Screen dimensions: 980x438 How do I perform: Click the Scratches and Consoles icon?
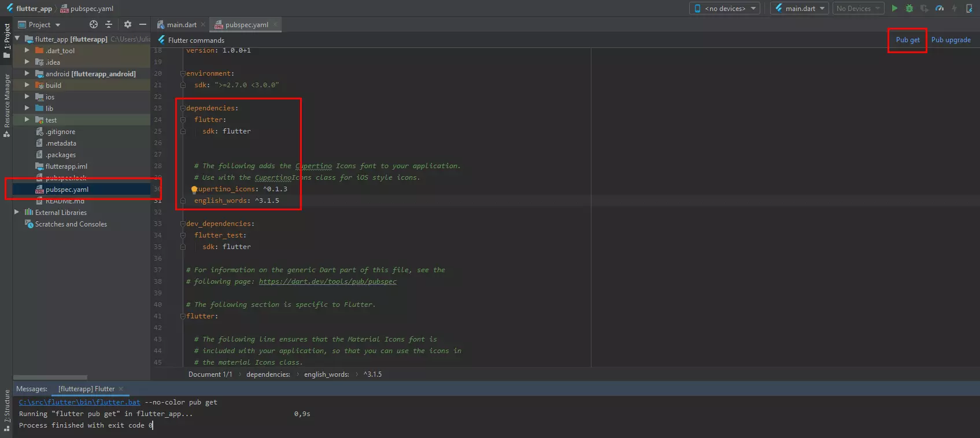28,224
